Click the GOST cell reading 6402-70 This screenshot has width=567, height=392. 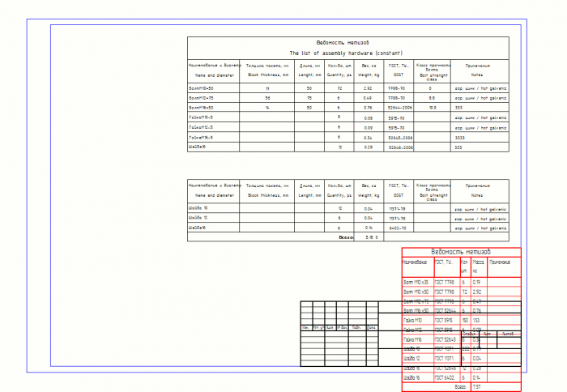tap(398, 228)
